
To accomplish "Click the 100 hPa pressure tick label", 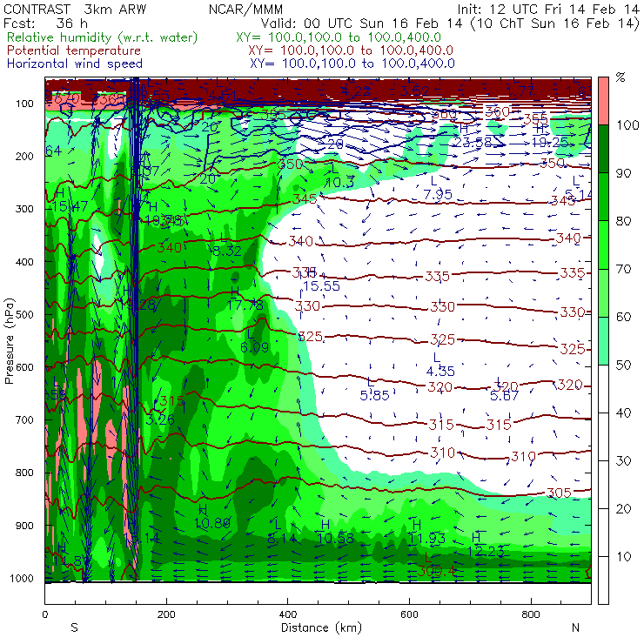I will pyautogui.click(x=24, y=104).
